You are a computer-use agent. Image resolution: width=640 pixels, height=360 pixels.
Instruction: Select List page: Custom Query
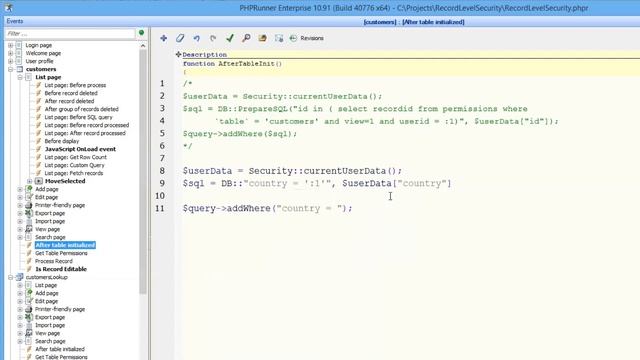[74, 165]
